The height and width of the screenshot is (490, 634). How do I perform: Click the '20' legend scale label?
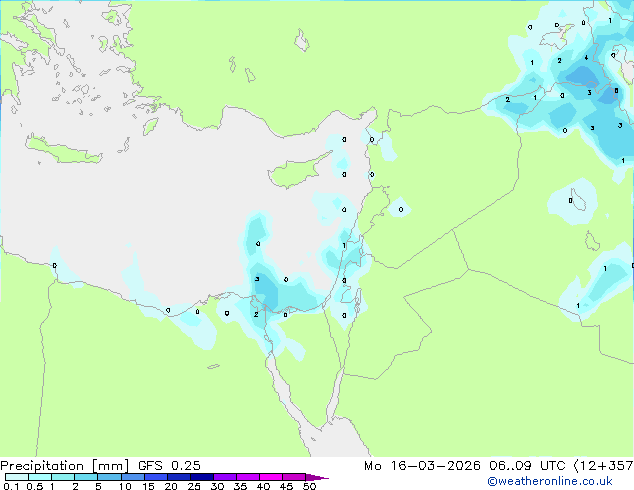[171, 486]
